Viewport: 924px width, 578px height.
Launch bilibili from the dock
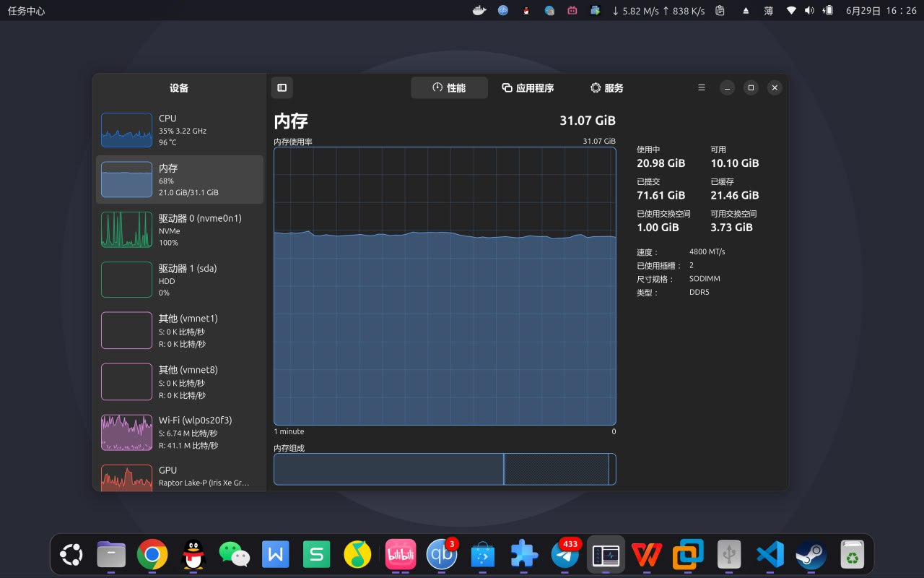pyautogui.click(x=401, y=555)
